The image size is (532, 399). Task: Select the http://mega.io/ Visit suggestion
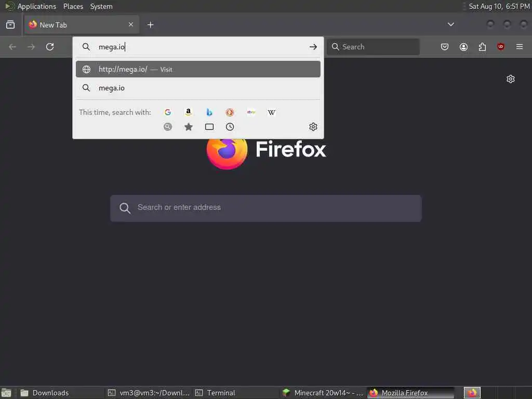(x=198, y=69)
